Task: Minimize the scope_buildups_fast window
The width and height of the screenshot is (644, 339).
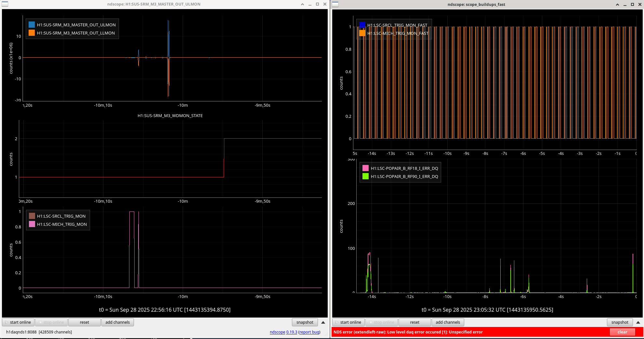Action: point(625,4)
